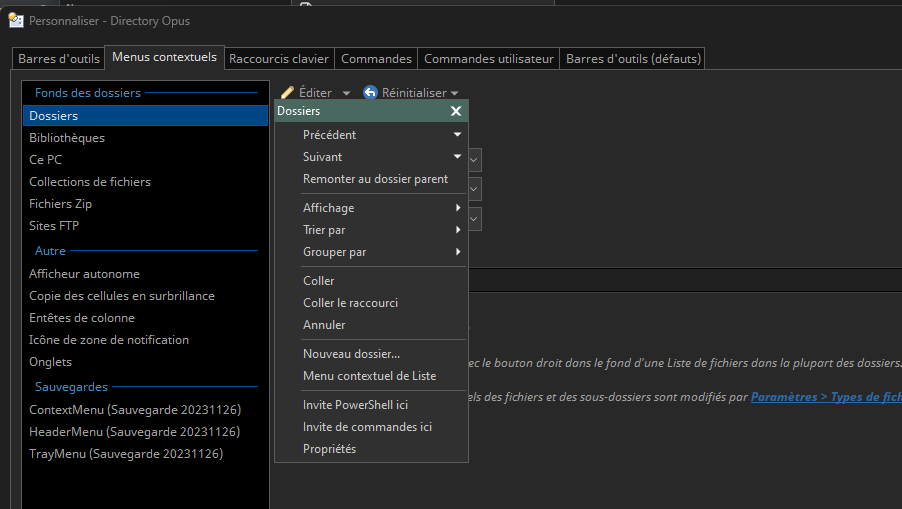Viewport: 902px width, 509px height.
Task: Click the Propriétés menu item
Action: pyautogui.click(x=372, y=449)
